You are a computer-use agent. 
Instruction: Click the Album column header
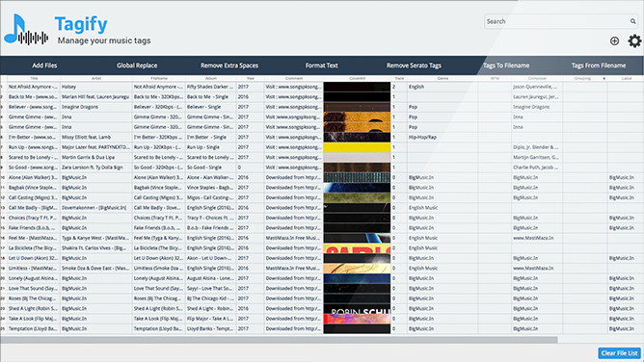click(211, 78)
